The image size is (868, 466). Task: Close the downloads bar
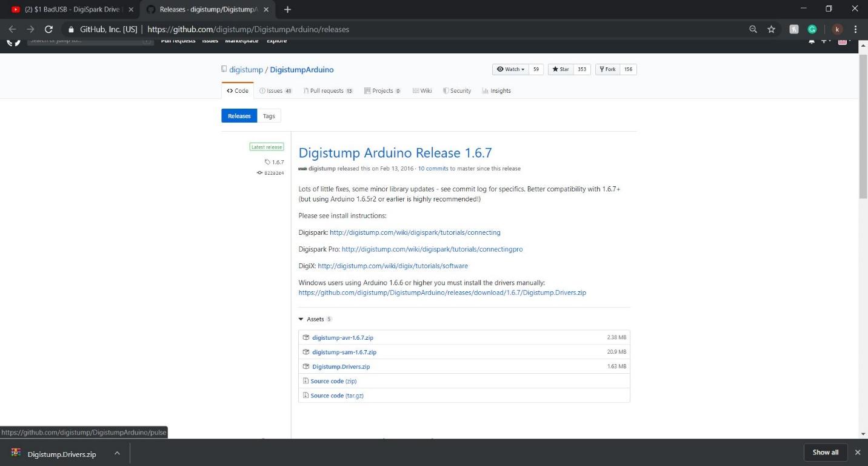857,452
